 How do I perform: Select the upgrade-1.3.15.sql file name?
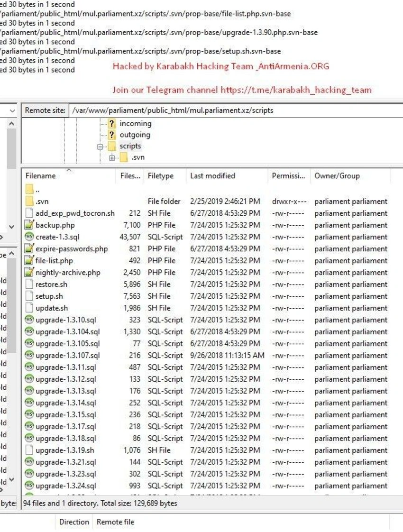[x=66, y=414]
